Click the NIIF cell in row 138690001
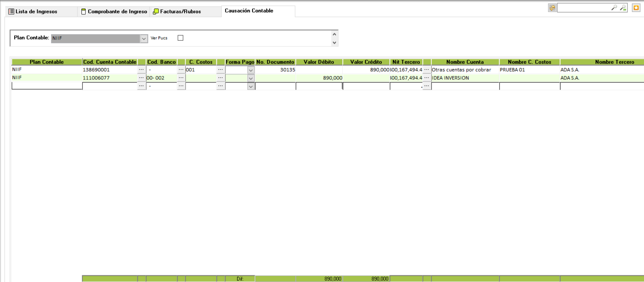 point(47,69)
